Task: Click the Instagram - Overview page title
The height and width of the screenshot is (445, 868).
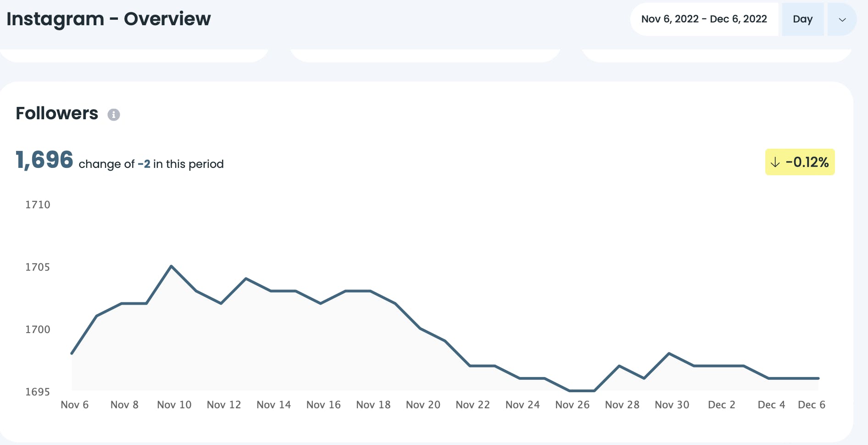Action: coord(109,19)
